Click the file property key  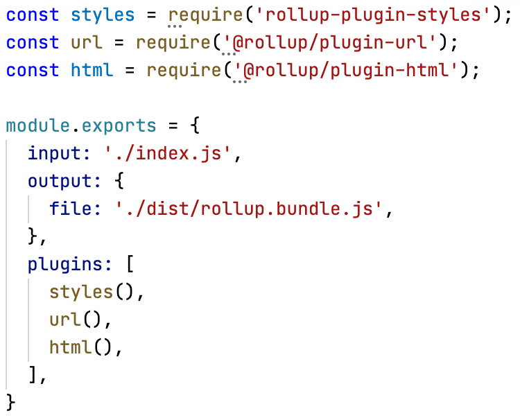pyautogui.click(x=75, y=209)
